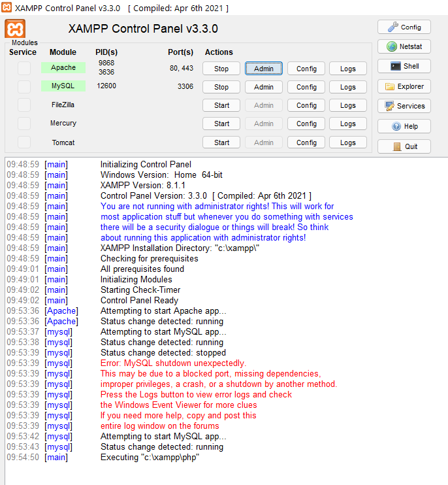Open the Apache Admin page
Image resolution: width=448 pixels, height=485 pixels.
click(264, 69)
